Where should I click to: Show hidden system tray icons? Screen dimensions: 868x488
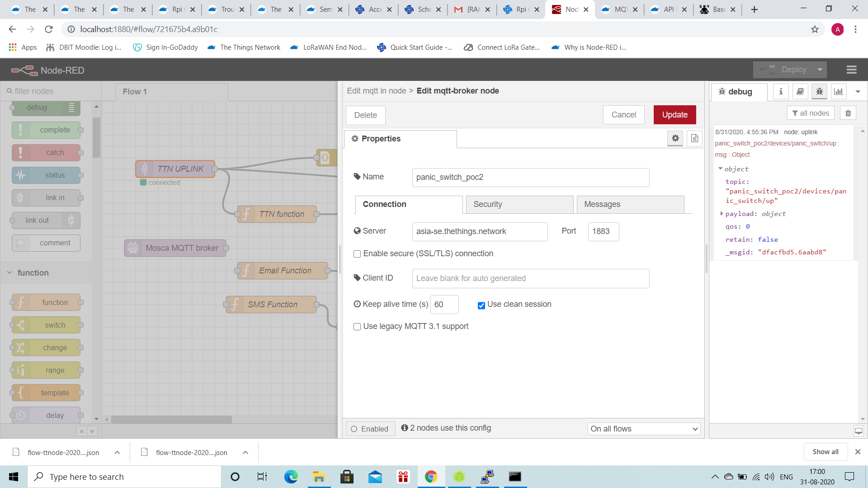coord(715,477)
